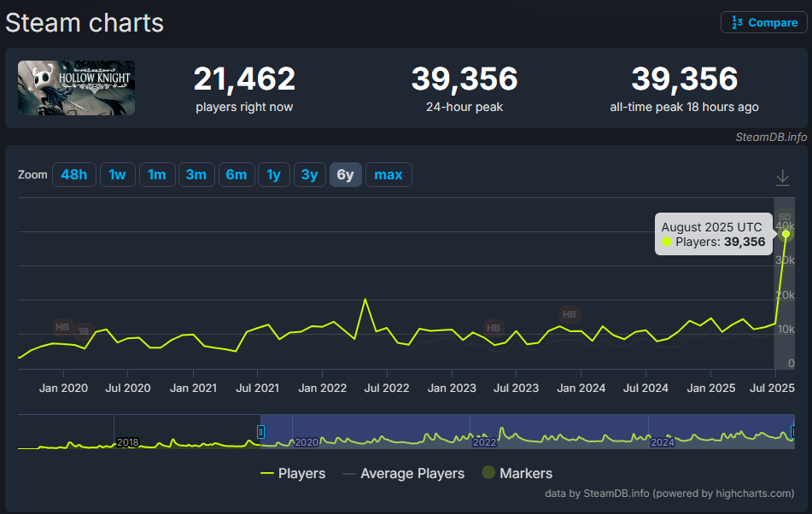Screen dimensions: 812x514
Task: Grab the right navigator range handle
Action: coord(793,432)
